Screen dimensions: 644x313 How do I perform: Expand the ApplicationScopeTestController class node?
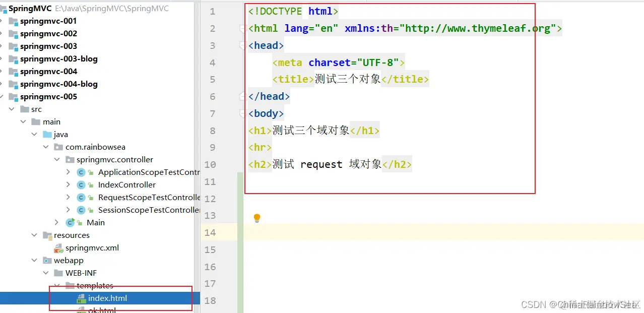69,172
